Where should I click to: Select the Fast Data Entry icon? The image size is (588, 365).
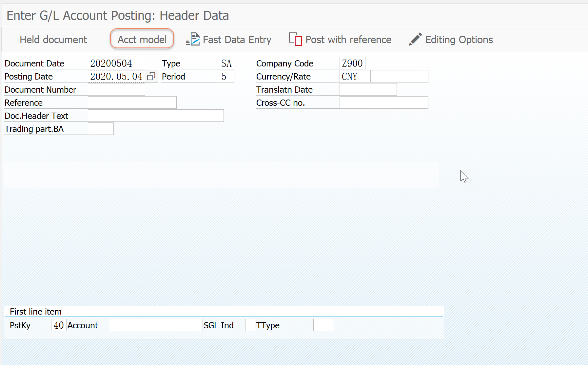pos(194,39)
